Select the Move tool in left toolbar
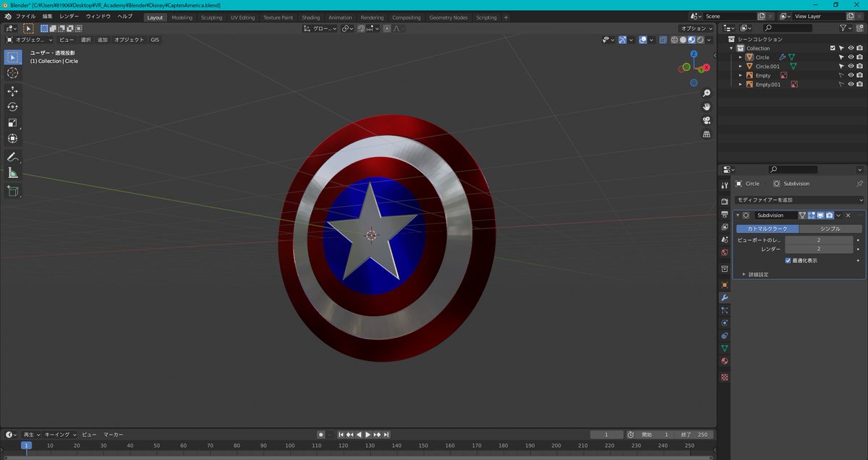 (12, 91)
